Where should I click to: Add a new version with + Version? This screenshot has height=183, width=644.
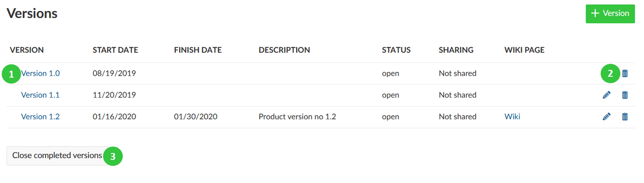[x=610, y=14]
